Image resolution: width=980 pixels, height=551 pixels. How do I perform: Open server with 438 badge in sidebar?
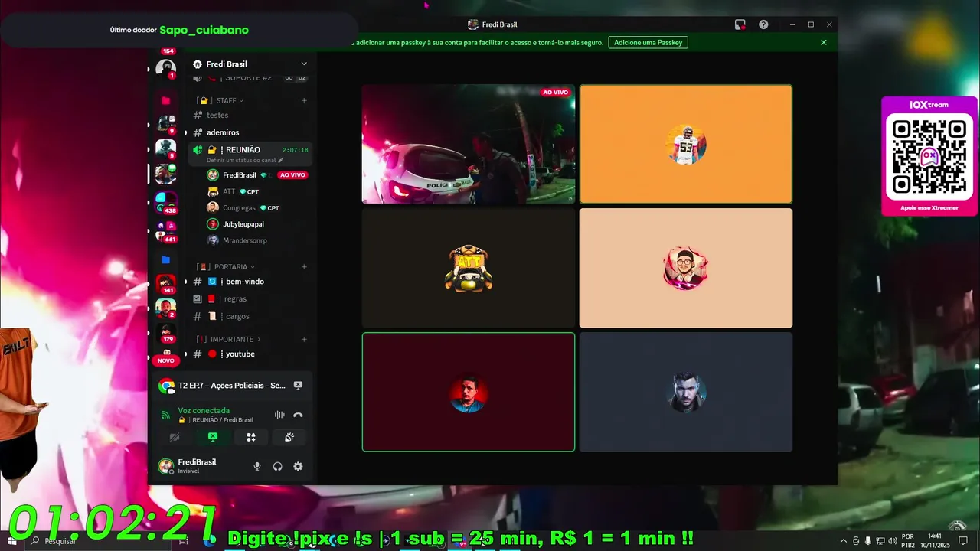165,201
